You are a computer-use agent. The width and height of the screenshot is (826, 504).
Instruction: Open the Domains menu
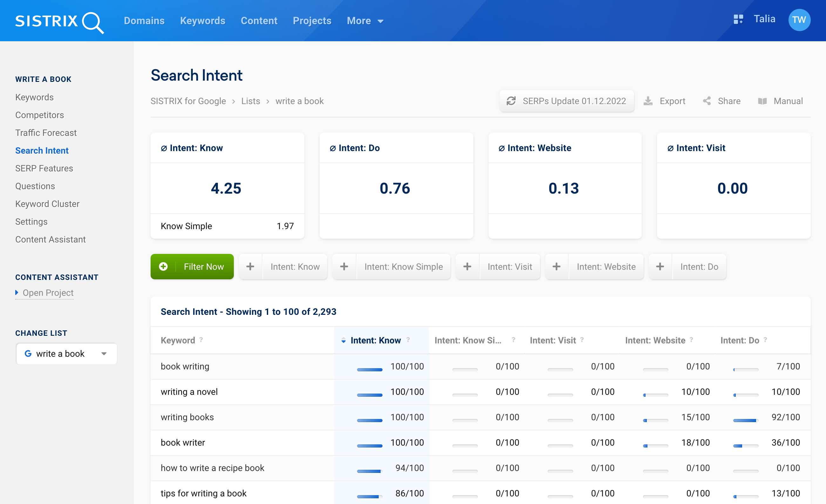pos(144,21)
